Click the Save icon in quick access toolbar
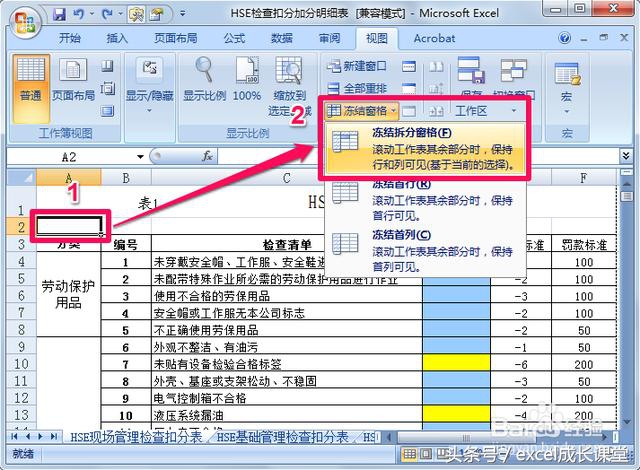The image size is (640, 470). click(60, 15)
